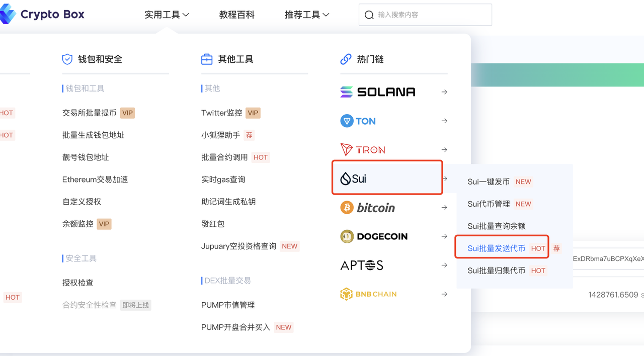Go to 教程百科 in the top navigation

coord(237,15)
